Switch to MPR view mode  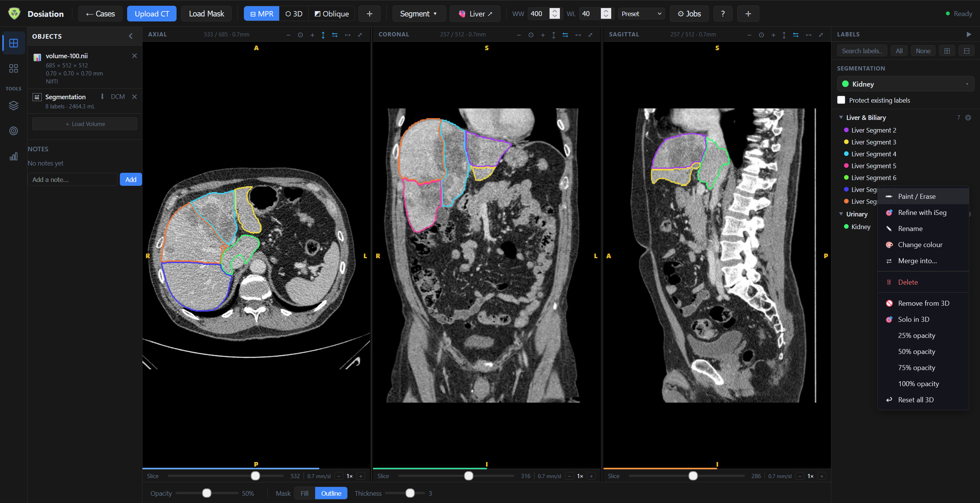(x=262, y=14)
